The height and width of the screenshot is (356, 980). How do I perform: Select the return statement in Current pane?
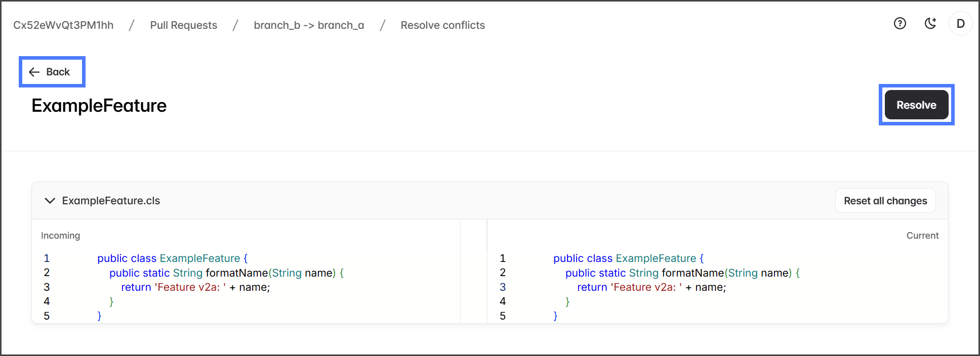(651, 287)
